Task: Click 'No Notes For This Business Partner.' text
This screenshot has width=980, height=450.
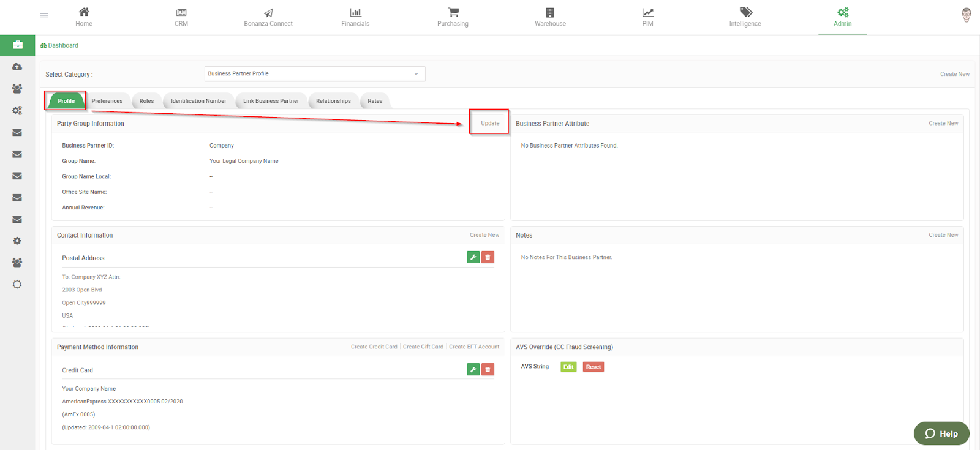Action: click(567, 257)
